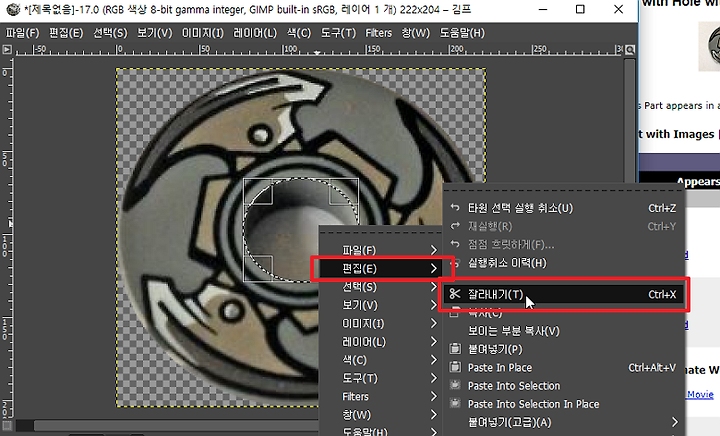Screen dimensions: 720x436
Task: Choose 보이는 부분 복사(V) entry
Action: pos(564,331)
